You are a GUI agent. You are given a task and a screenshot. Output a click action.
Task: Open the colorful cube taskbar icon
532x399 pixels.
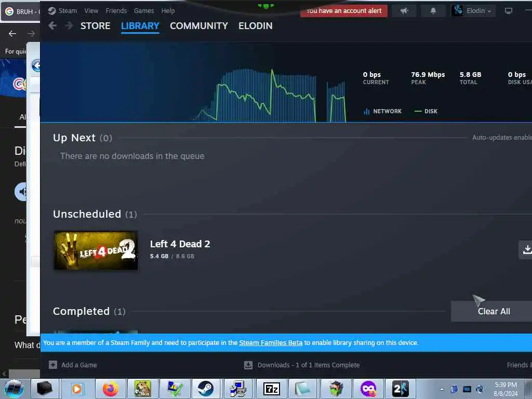coord(335,389)
